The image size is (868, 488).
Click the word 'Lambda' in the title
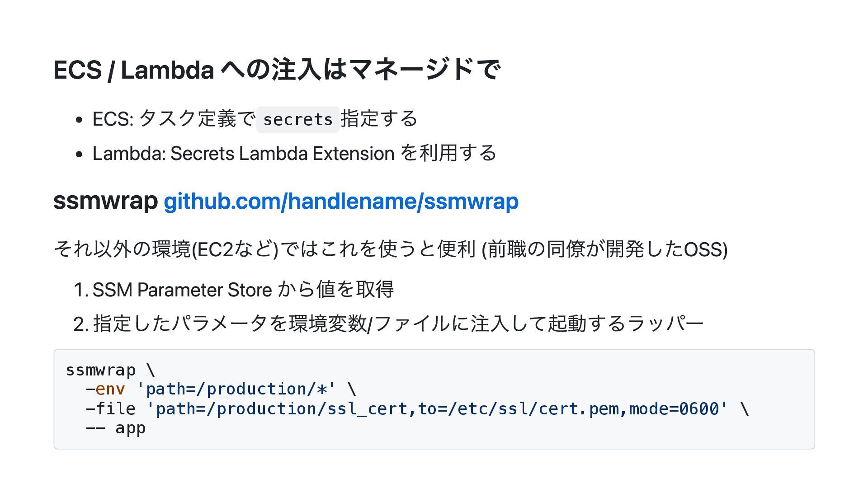pos(167,70)
